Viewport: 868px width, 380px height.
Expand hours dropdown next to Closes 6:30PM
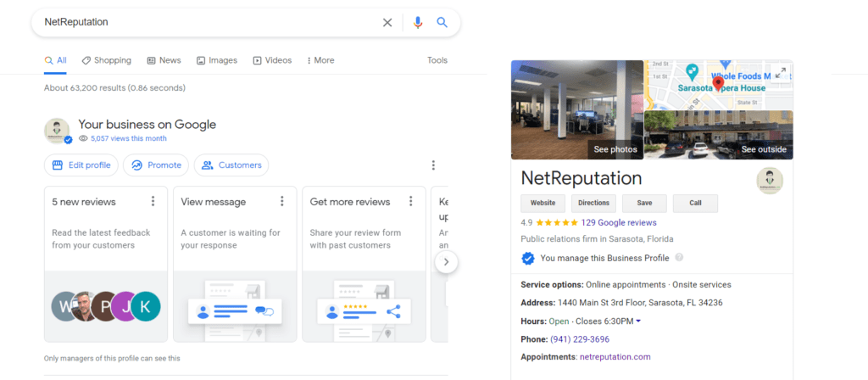point(638,321)
